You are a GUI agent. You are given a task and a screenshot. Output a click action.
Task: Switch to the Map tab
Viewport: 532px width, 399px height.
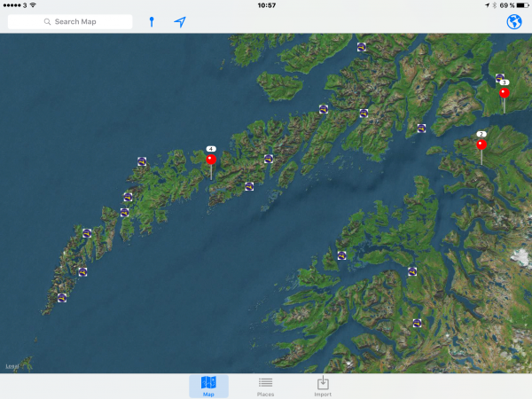(x=208, y=386)
